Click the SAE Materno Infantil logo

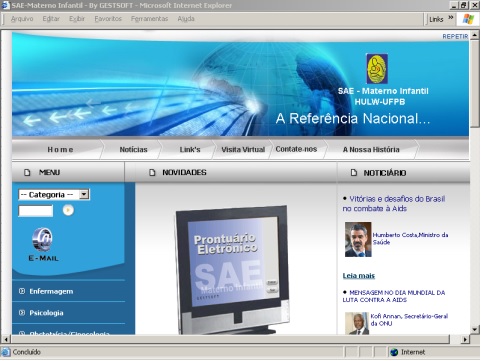tap(377, 68)
